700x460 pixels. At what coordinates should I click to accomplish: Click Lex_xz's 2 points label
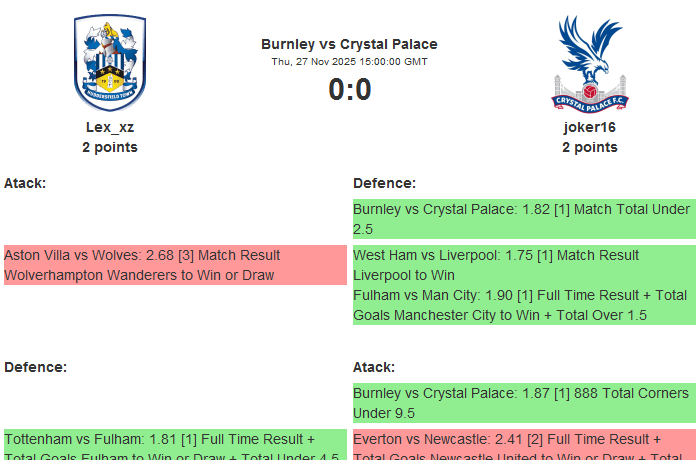click(x=110, y=147)
